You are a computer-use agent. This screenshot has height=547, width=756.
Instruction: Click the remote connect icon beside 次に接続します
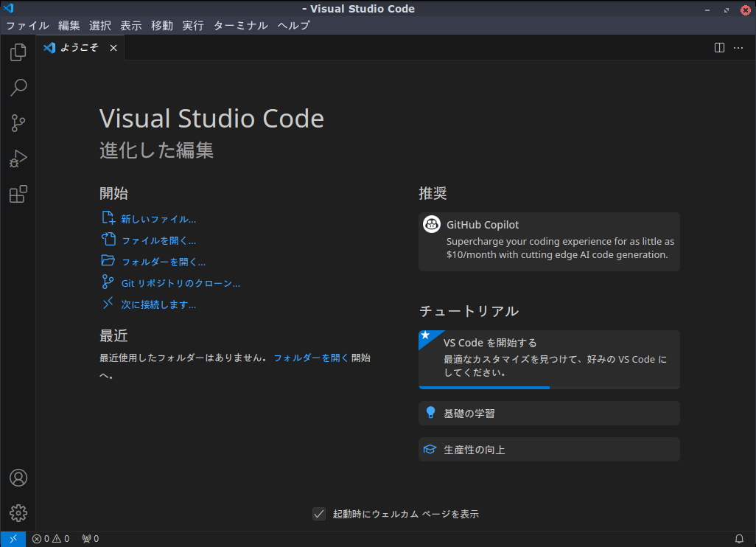coord(108,303)
